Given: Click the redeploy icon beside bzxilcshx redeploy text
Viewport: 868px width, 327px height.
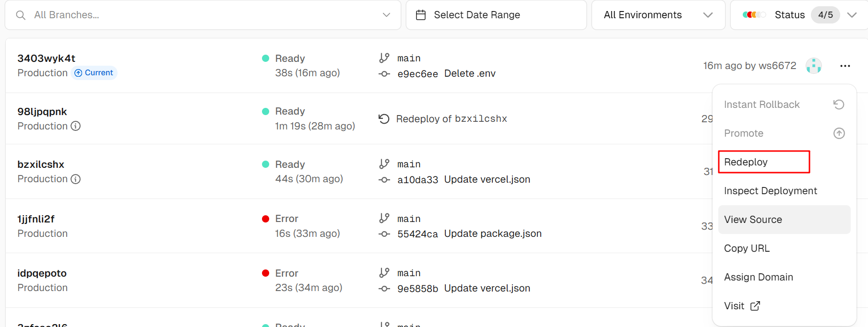Looking at the screenshot, I should tap(384, 119).
